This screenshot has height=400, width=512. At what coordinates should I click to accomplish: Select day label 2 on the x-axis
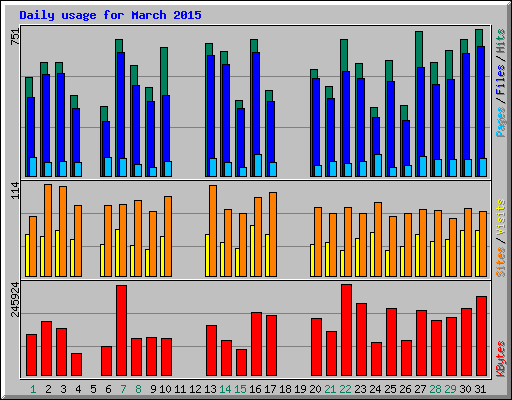pyautogui.click(x=48, y=389)
